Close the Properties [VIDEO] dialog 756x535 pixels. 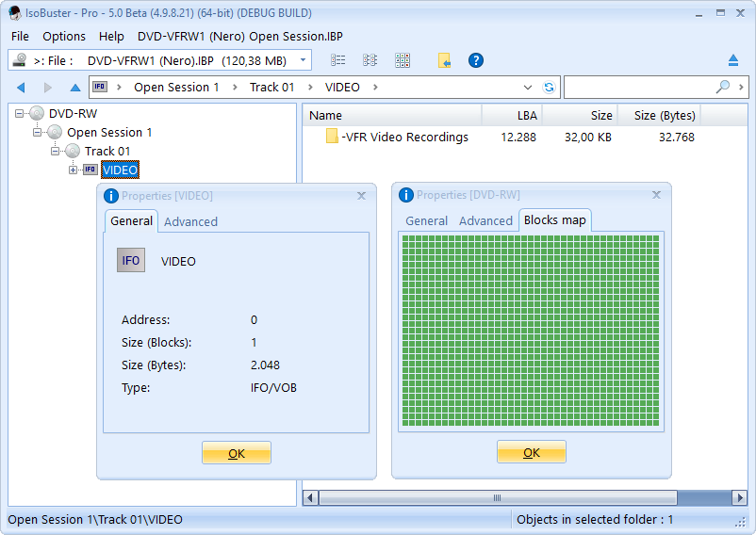tap(361, 196)
